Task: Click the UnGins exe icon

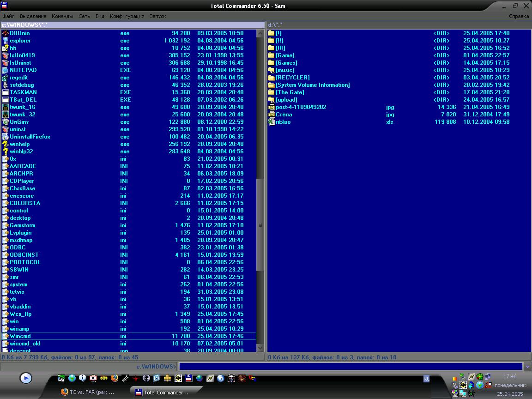Action: pos(5,122)
